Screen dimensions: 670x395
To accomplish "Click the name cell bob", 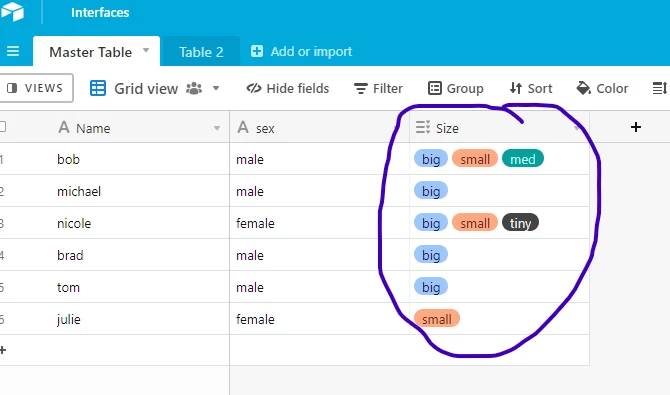I will point(68,159).
